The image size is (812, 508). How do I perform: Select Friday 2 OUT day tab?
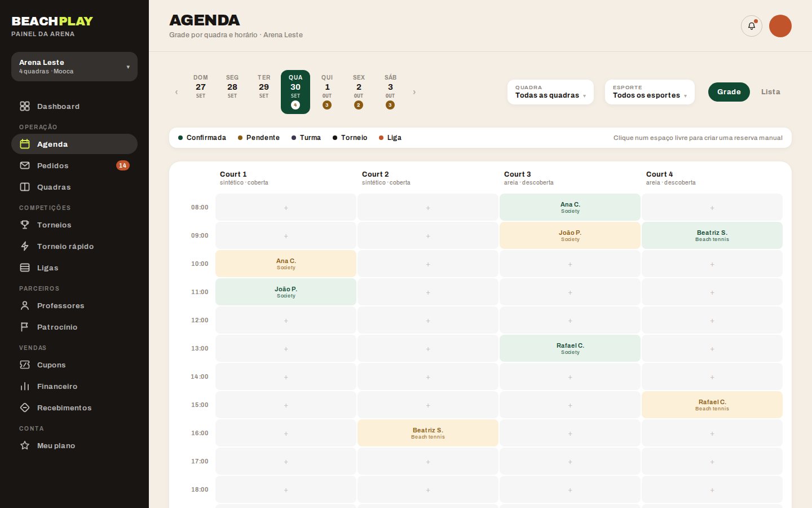(x=359, y=92)
